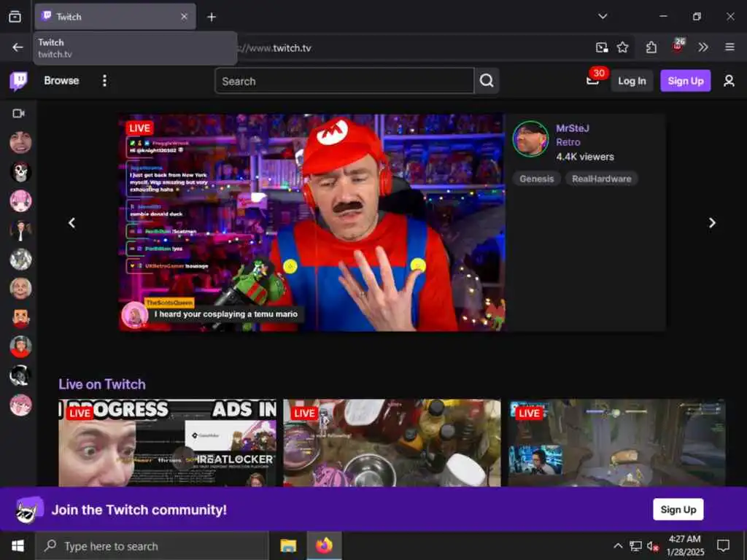Open the Retro category link
Viewport: 747px width, 560px height.
[x=568, y=142]
